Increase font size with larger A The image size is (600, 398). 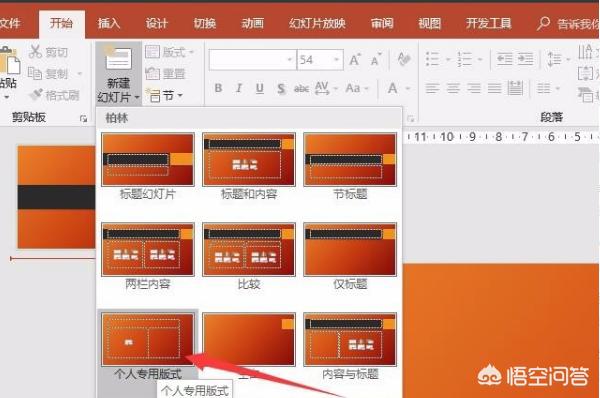(x=355, y=59)
